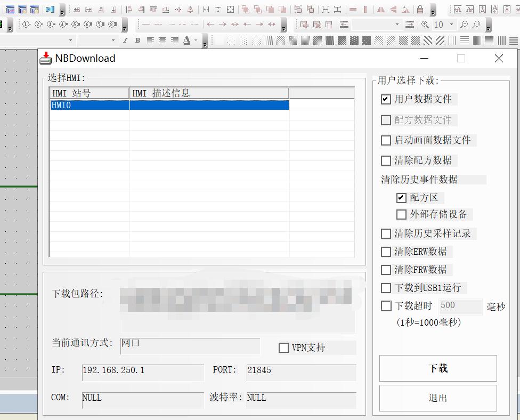Viewport: 520px width, 420px height.
Task: Enable the 启动画面数据文件 checkbox
Action: [386, 140]
